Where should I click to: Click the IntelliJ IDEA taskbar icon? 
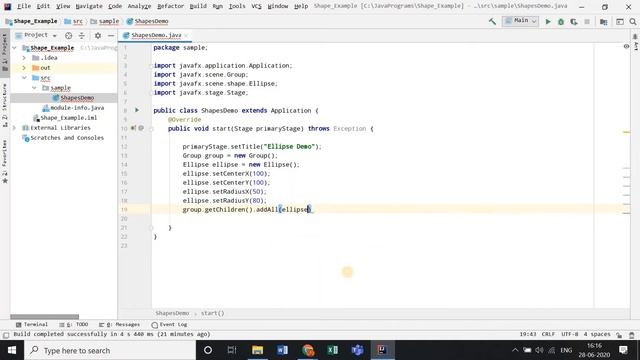point(382,350)
